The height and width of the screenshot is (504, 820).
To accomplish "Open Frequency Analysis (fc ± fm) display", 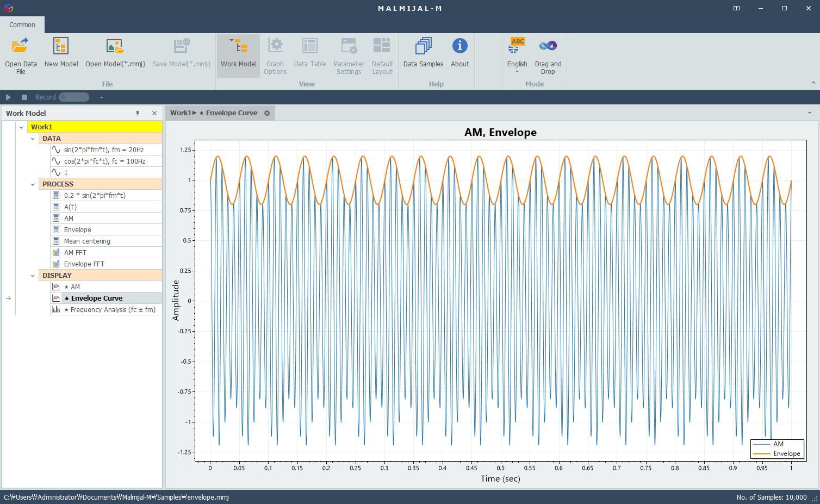I will 113,310.
